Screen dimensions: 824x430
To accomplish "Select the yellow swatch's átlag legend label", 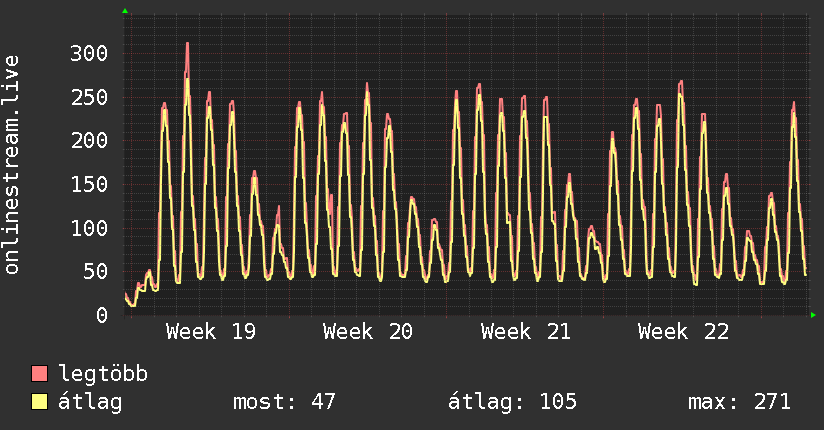I will (x=90, y=402).
